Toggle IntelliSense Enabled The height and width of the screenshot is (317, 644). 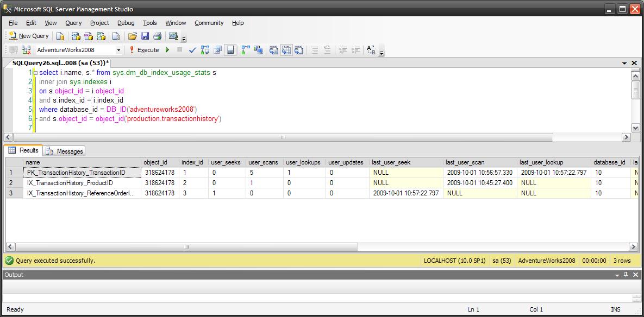(230, 50)
